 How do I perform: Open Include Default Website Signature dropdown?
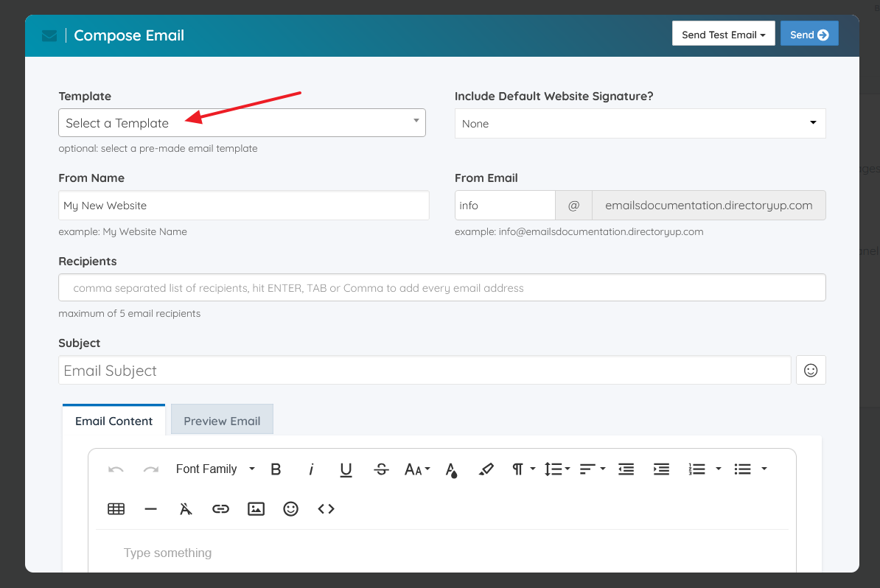coord(640,124)
